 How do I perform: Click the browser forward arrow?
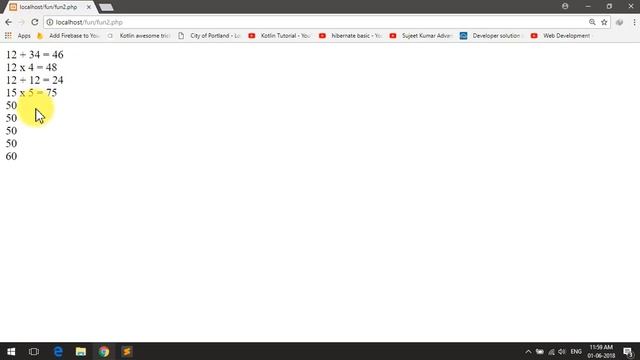tap(22, 22)
